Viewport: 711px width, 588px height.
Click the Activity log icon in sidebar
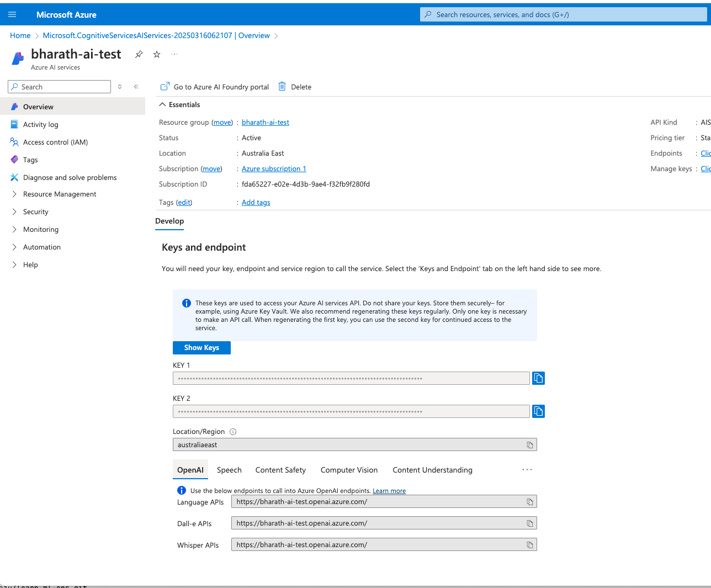[14, 124]
